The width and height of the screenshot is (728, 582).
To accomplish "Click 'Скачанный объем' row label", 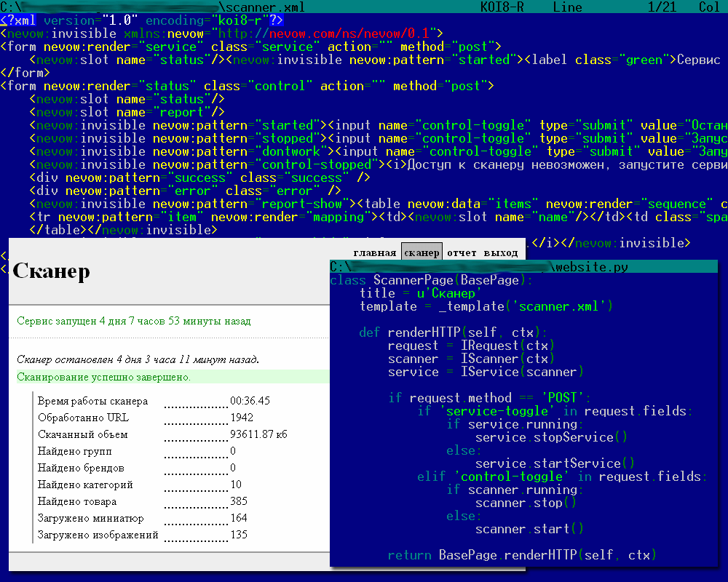I will pos(83,435).
